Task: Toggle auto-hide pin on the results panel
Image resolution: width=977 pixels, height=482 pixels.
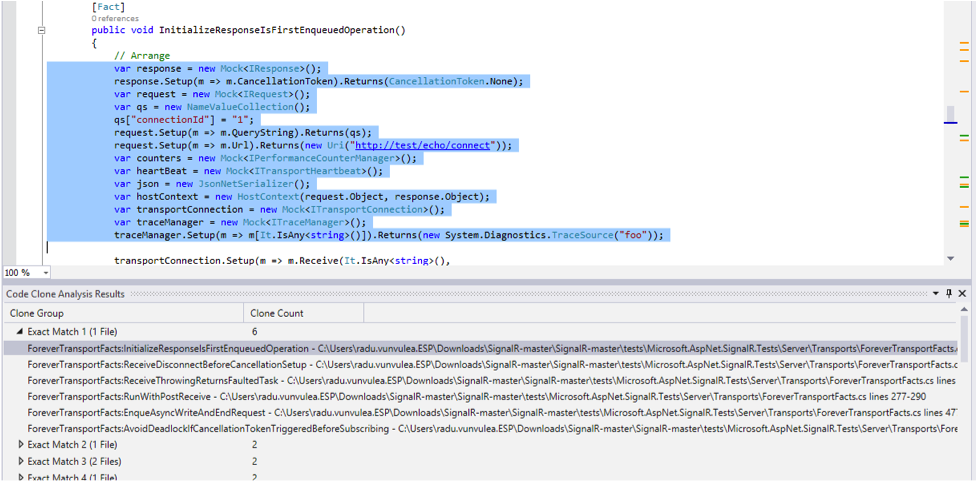Action: pos(949,294)
